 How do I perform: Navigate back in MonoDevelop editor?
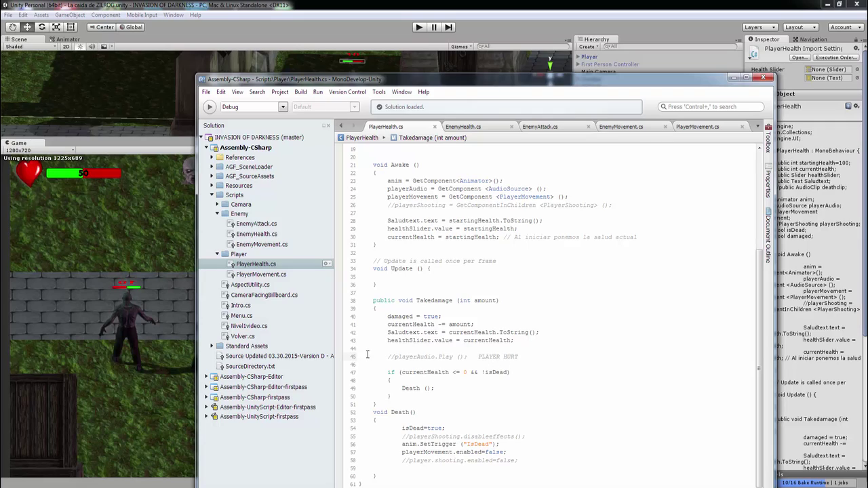pyautogui.click(x=341, y=126)
